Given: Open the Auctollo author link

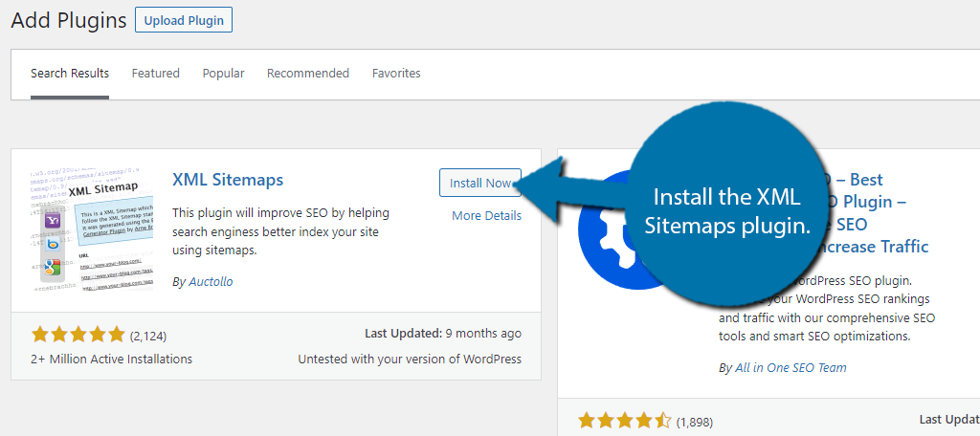Looking at the screenshot, I should 210,282.
